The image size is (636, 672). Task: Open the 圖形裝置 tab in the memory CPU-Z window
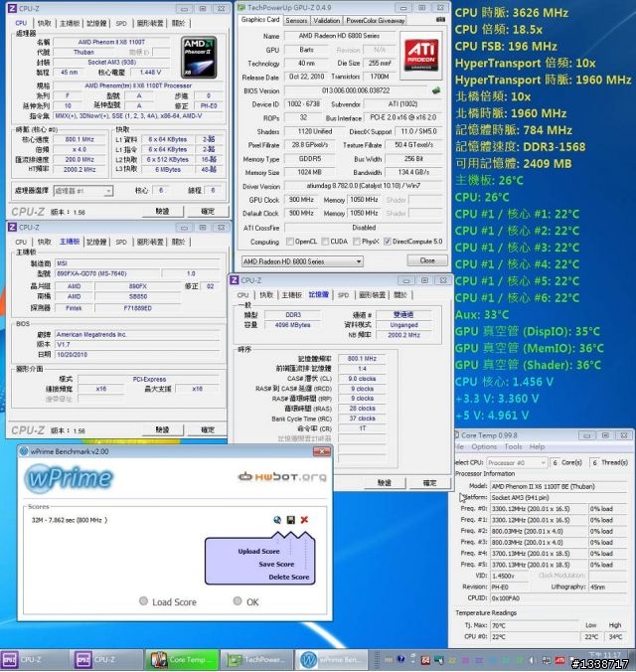(x=372, y=295)
